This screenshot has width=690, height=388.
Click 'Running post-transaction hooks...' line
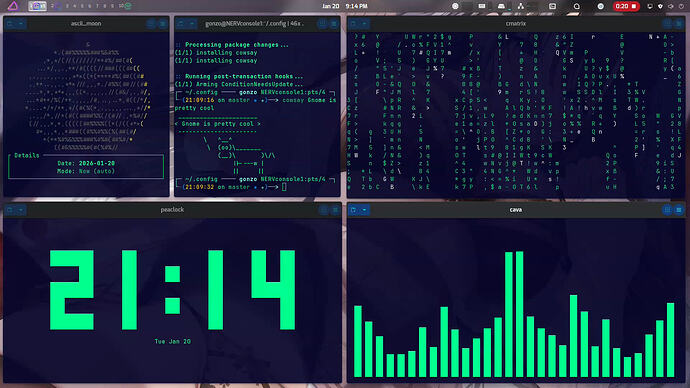[x=244, y=77]
